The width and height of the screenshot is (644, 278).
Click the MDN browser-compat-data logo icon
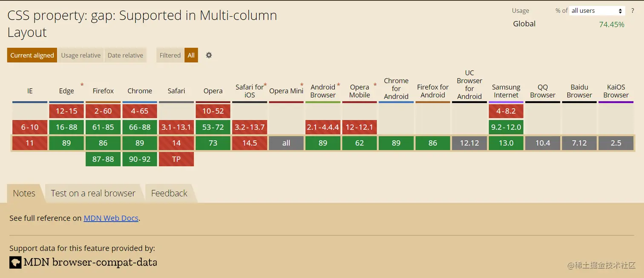click(15, 262)
